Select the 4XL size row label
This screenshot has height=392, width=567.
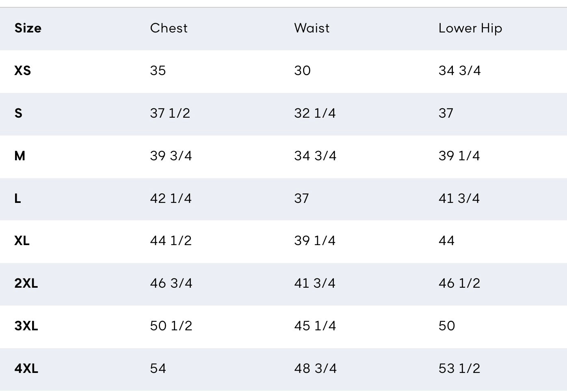point(26,368)
